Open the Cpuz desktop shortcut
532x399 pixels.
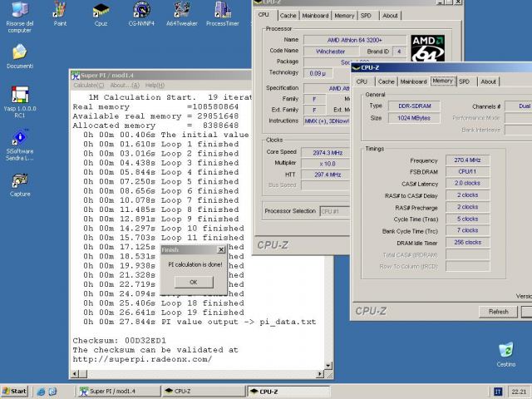click(101, 14)
